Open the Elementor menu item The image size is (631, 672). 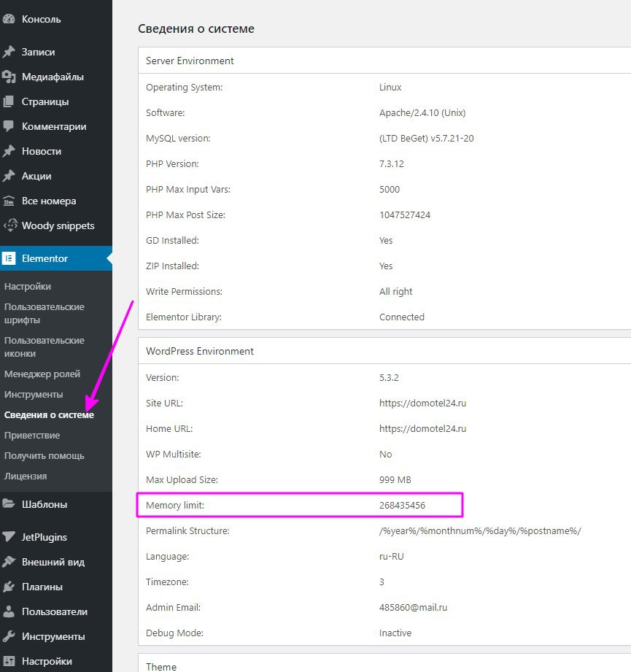click(56, 258)
